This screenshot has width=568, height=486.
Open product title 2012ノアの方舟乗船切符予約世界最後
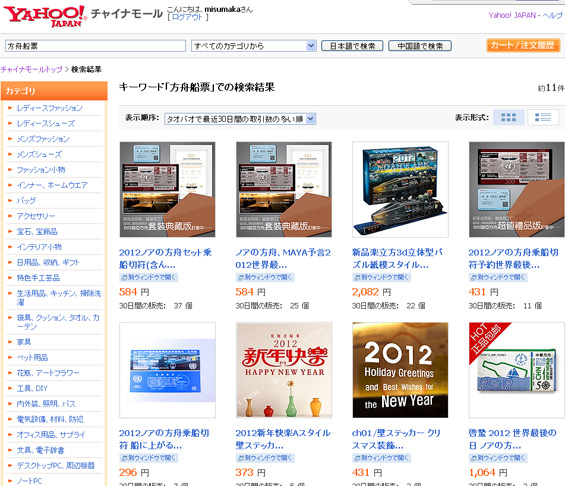pyautogui.click(x=513, y=259)
